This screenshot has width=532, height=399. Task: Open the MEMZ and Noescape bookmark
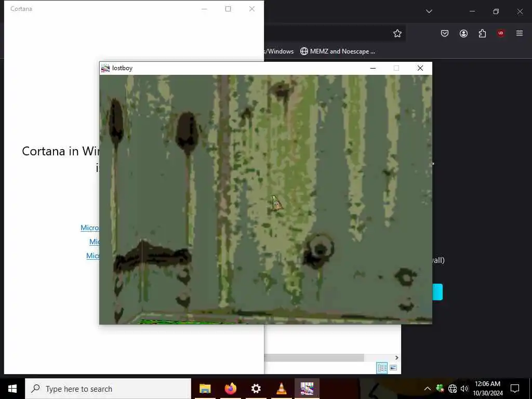click(x=338, y=51)
